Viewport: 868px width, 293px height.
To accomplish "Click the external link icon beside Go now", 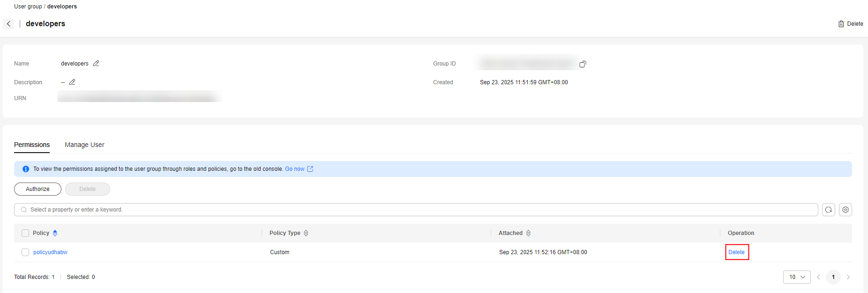I will click(x=310, y=169).
